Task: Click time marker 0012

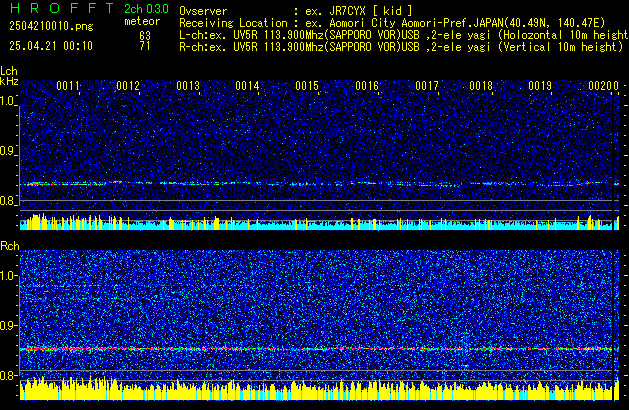Action: click(x=128, y=86)
